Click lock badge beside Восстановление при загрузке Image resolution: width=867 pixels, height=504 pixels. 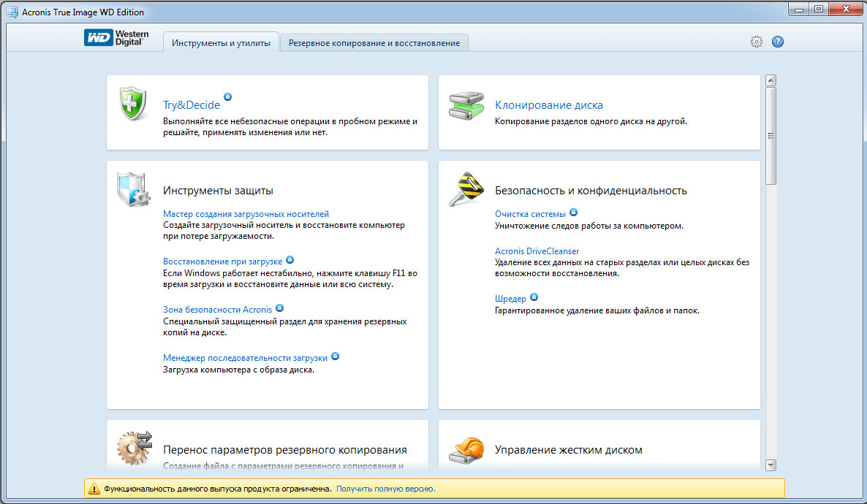click(289, 260)
